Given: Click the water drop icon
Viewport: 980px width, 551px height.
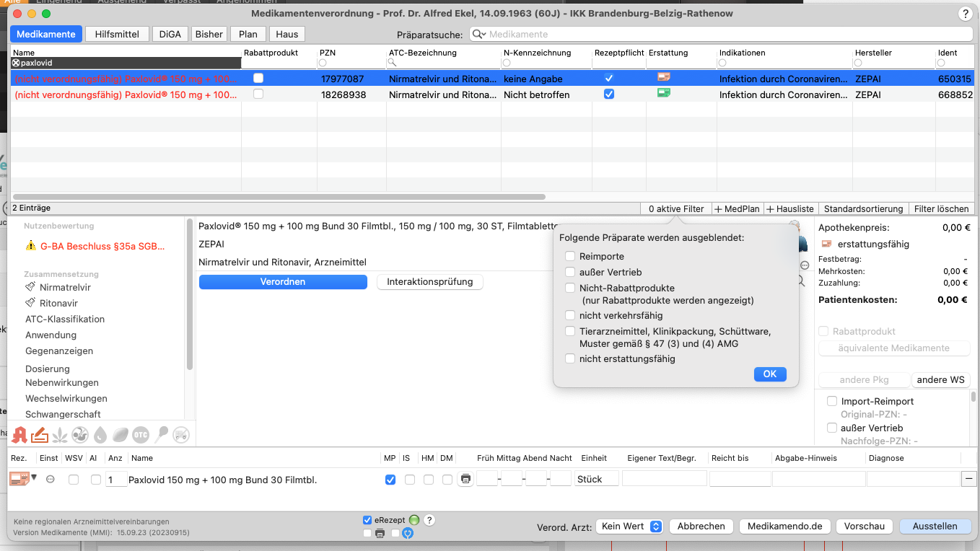Looking at the screenshot, I should (x=100, y=434).
